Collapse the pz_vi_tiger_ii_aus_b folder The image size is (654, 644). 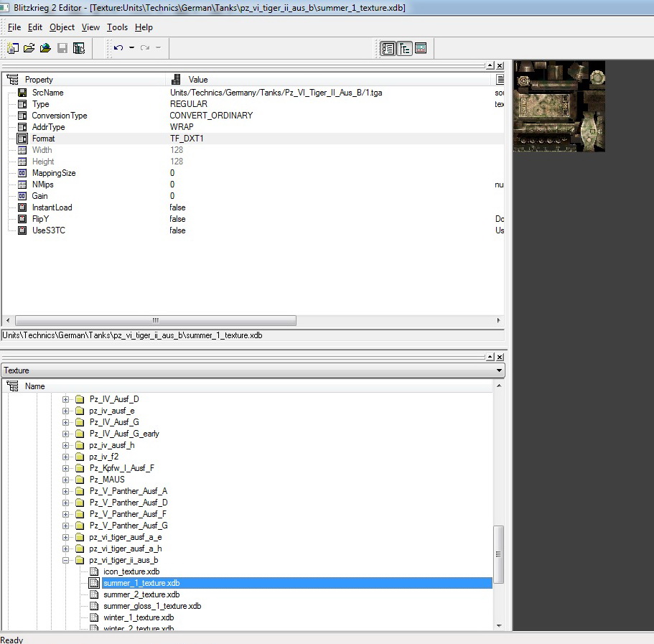(x=65, y=560)
